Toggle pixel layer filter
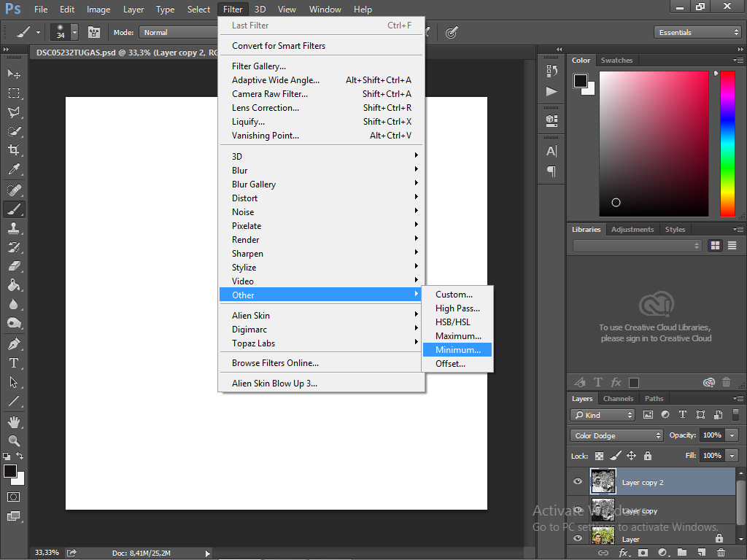Viewport: 747px width, 560px height. [x=648, y=415]
